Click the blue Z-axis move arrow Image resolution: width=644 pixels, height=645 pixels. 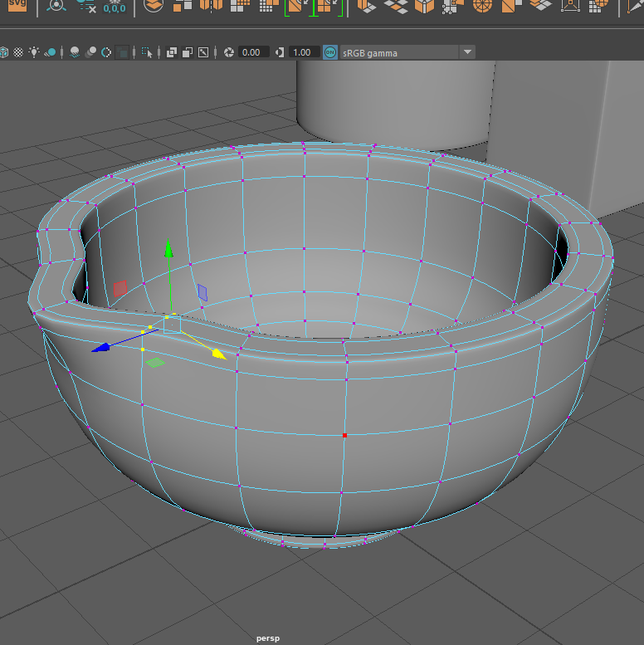[x=101, y=348]
